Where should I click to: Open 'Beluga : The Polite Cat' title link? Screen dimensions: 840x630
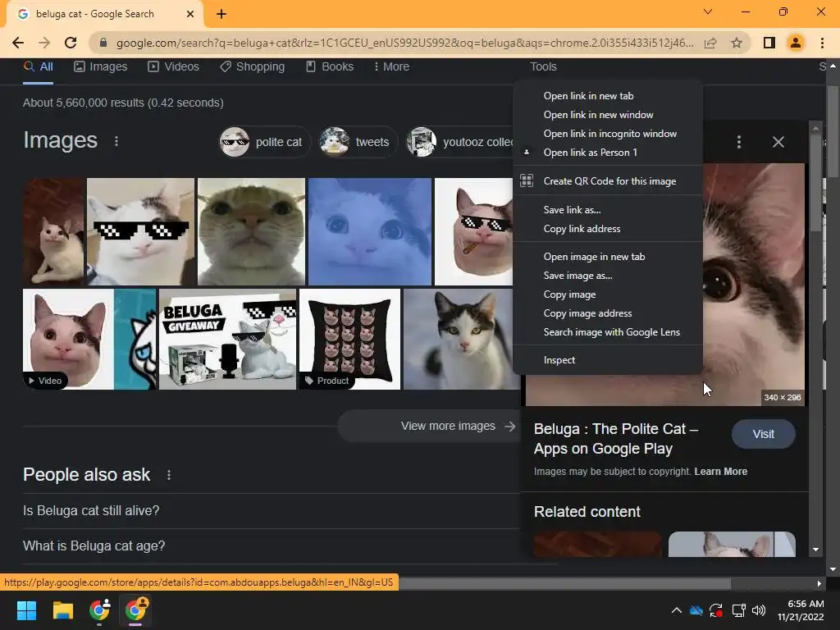(x=616, y=439)
